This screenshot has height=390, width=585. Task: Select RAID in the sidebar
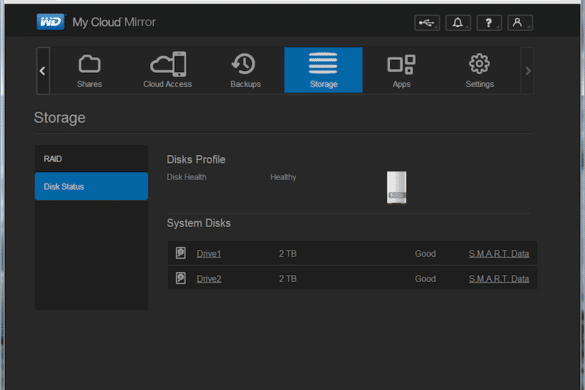point(91,159)
